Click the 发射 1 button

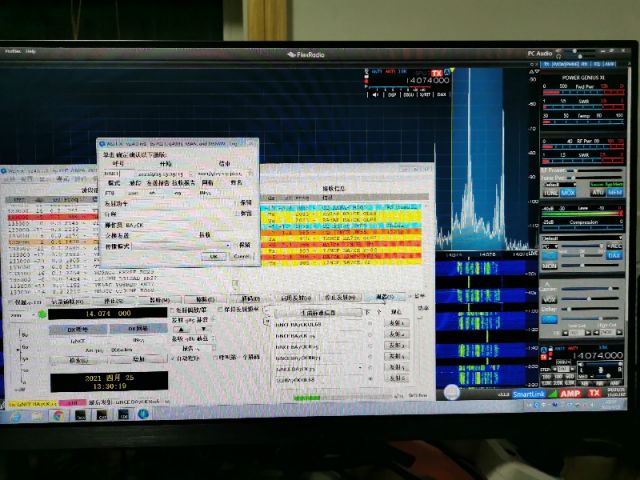(396, 323)
